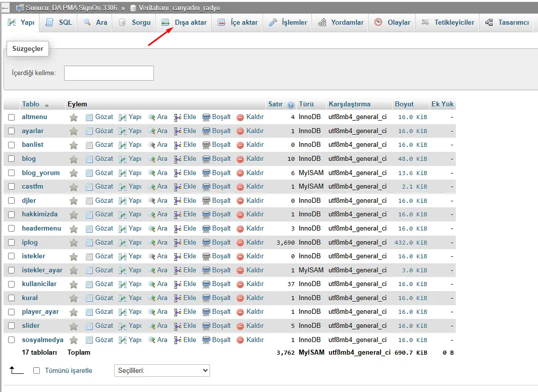The height and width of the screenshot is (392, 538).
Task: Click the Dışa aktar export icon
Action: (165, 22)
